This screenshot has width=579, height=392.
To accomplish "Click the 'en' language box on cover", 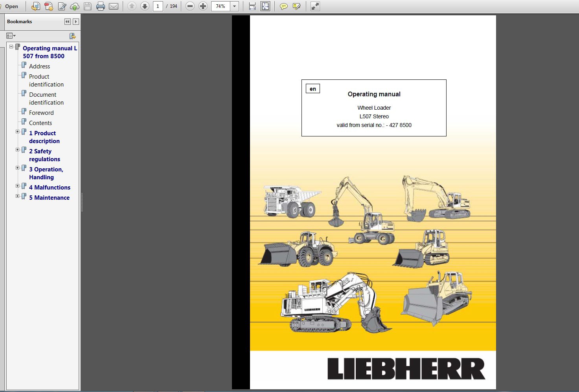I will pos(313,89).
